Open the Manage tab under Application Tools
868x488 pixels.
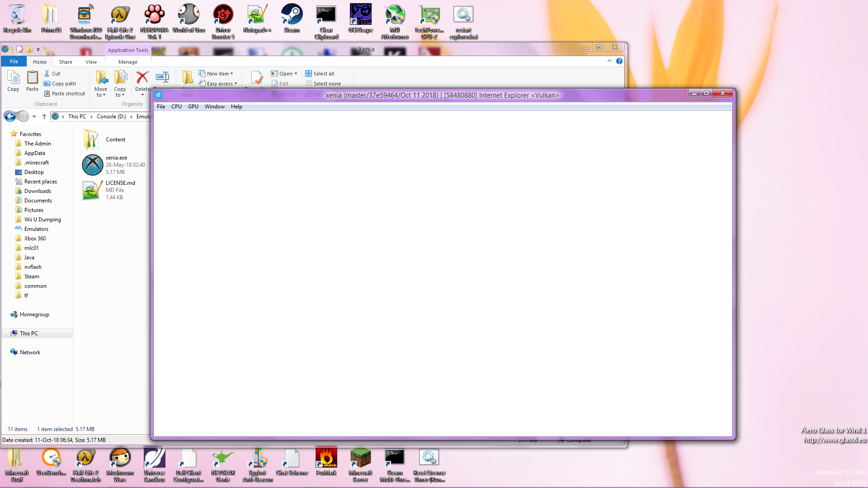coord(128,62)
